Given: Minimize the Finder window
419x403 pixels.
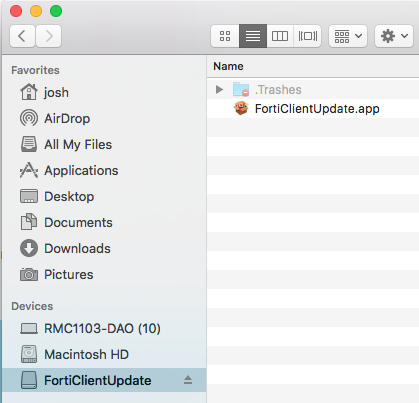Looking at the screenshot, I should 36,11.
